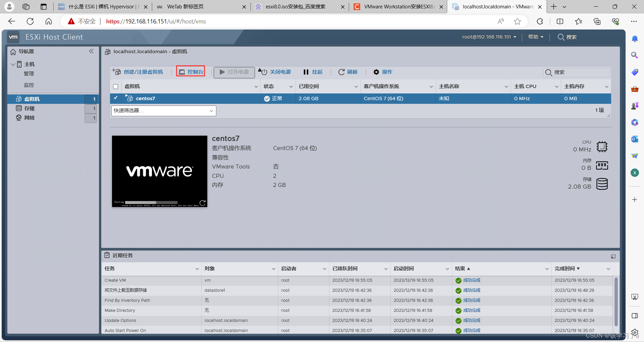Go back in browser history

tap(12, 21)
